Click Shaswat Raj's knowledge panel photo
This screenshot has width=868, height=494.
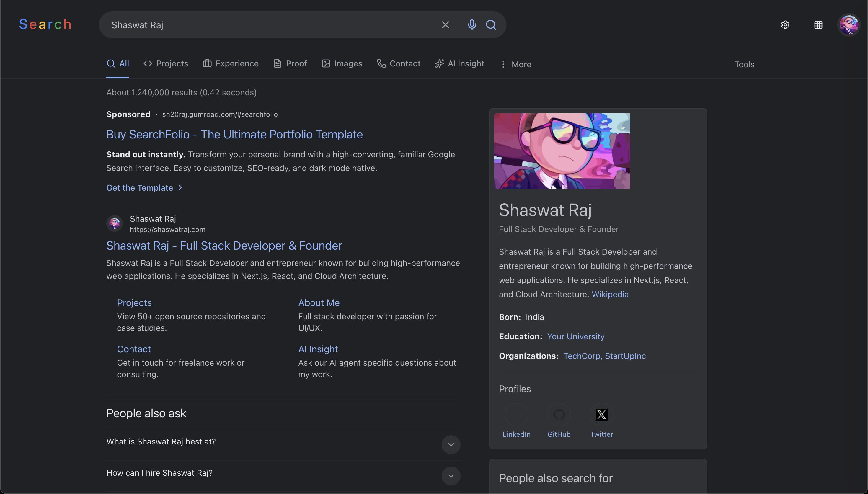coord(562,151)
